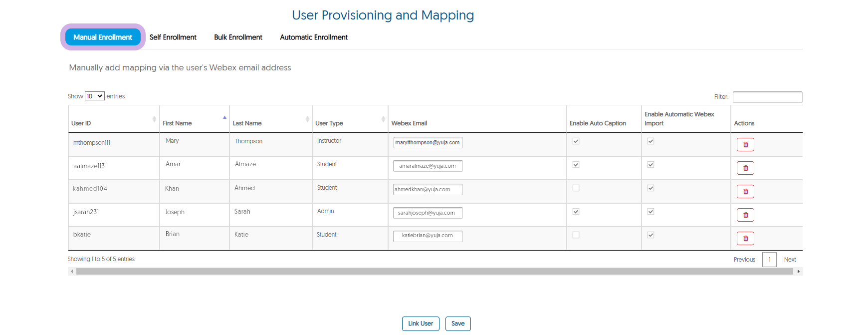Viewport: 868px width, 335px height.
Task: Click right arrow of horizontal scrollbar
Action: (798, 272)
